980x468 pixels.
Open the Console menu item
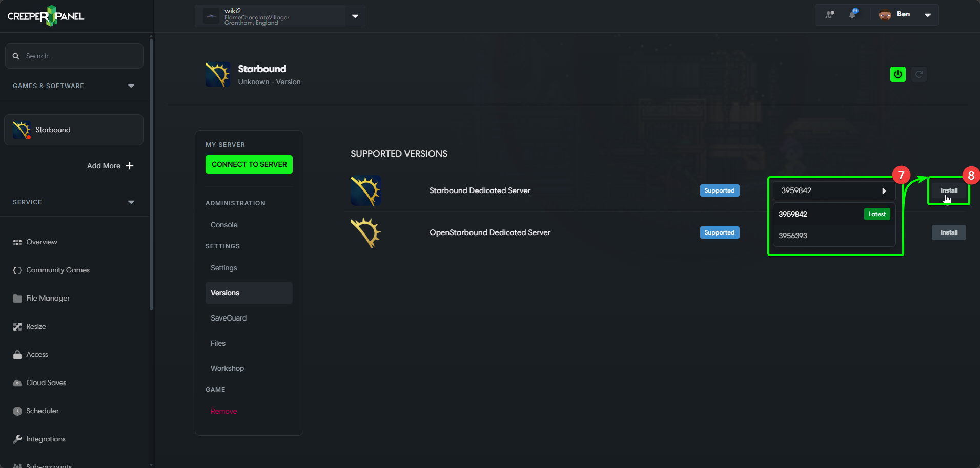pos(224,225)
